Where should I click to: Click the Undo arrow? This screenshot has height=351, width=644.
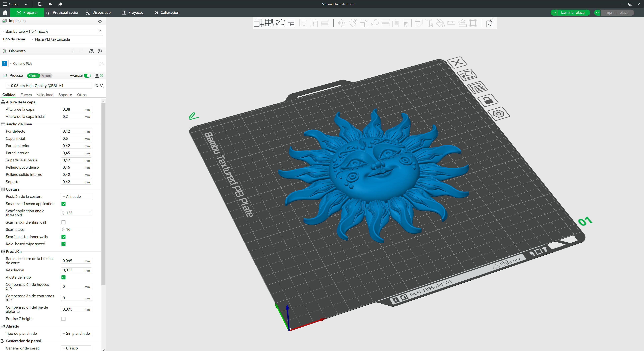[50, 4]
